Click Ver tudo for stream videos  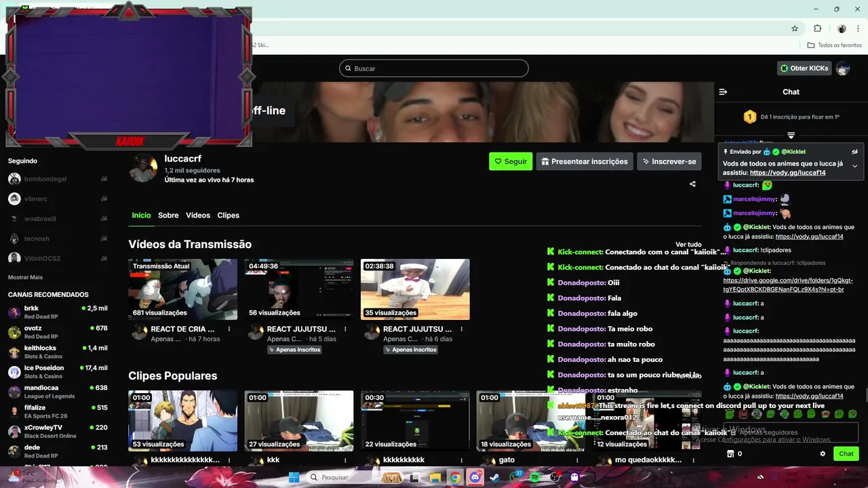(x=688, y=245)
